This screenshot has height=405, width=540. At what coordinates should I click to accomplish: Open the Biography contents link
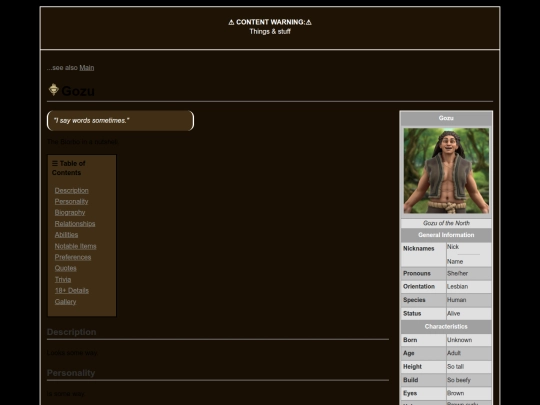coord(70,212)
